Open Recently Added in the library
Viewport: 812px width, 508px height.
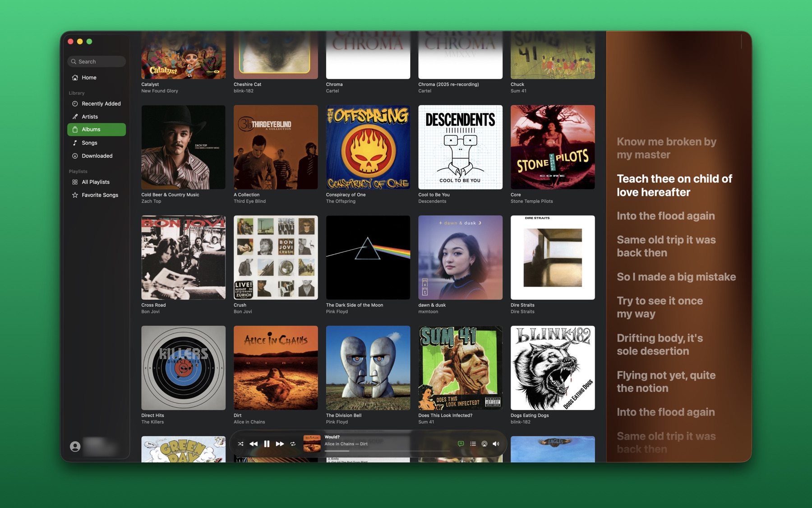point(97,104)
